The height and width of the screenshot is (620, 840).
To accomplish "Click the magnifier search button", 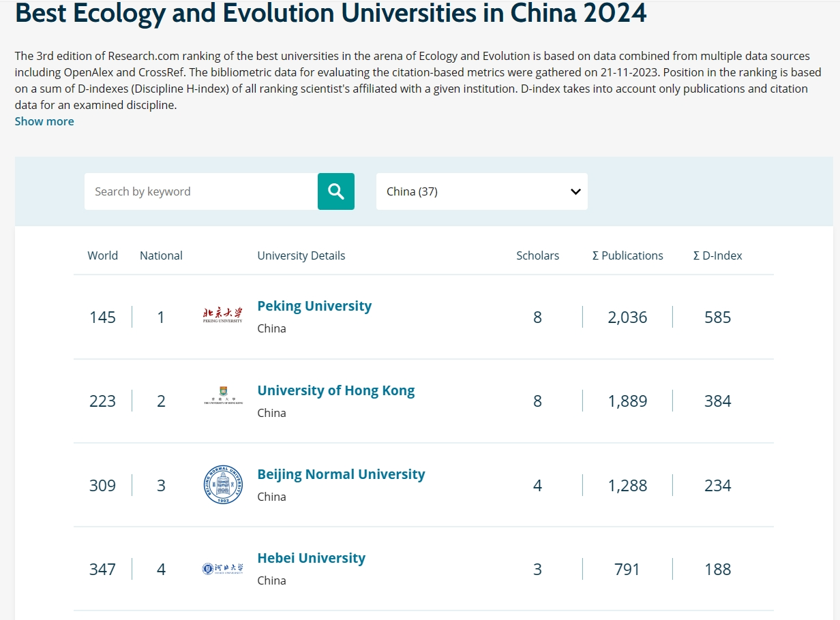I will pyautogui.click(x=335, y=191).
